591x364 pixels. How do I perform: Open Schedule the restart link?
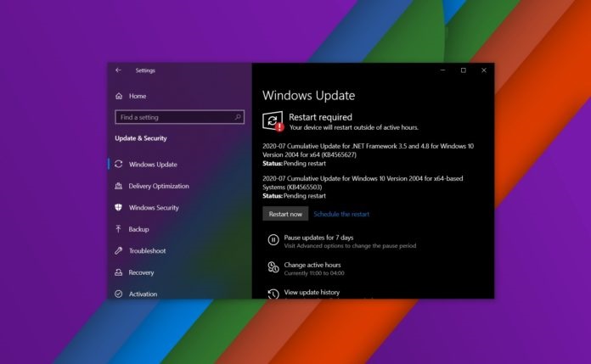[341, 214]
